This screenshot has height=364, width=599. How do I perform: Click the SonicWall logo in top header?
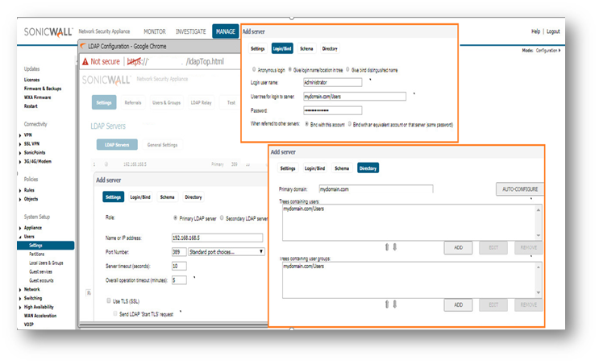[x=49, y=31]
